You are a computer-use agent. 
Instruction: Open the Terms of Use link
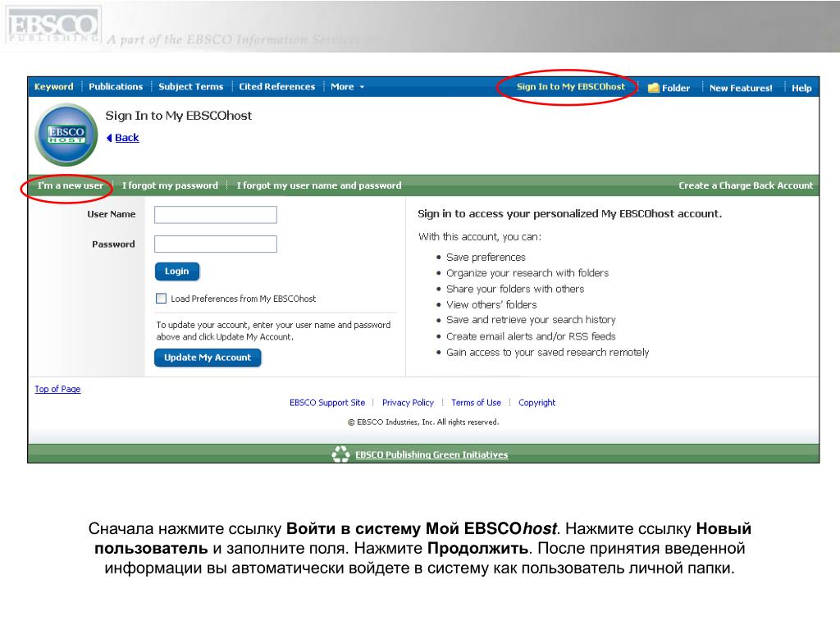tap(477, 403)
